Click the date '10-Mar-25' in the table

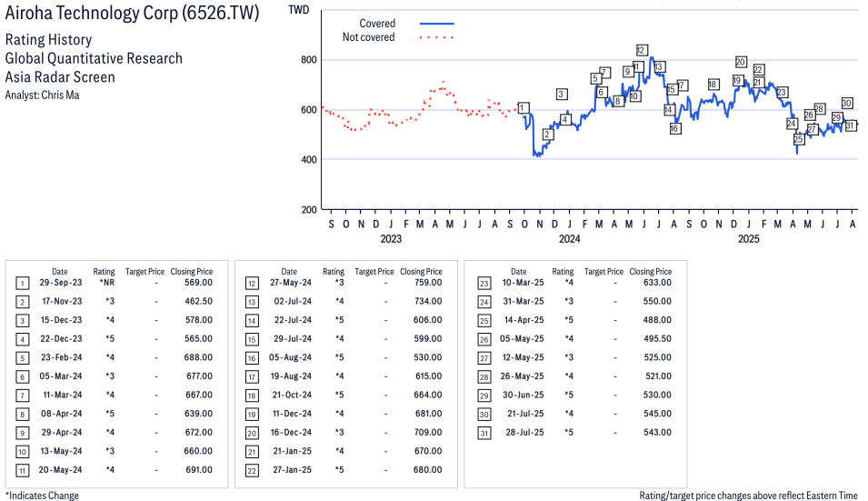click(523, 283)
